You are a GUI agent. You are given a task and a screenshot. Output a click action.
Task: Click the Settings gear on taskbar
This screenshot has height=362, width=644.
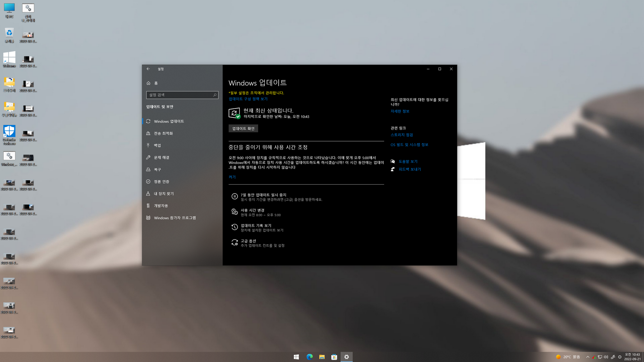point(346,357)
